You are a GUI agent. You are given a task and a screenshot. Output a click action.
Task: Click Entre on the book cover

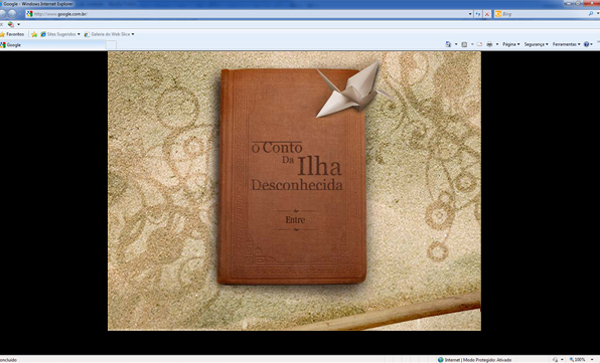tap(295, 220)
